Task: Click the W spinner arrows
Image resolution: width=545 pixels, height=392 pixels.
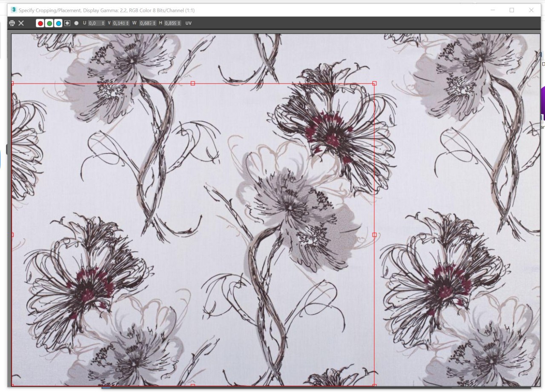Action: (155, 23)
